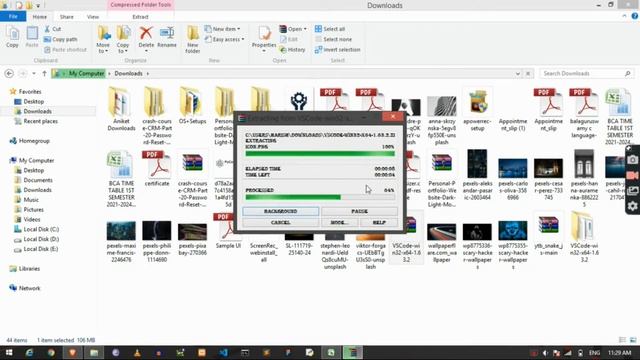
Task: Open the New item dropdown
Action: coord(222,29)
